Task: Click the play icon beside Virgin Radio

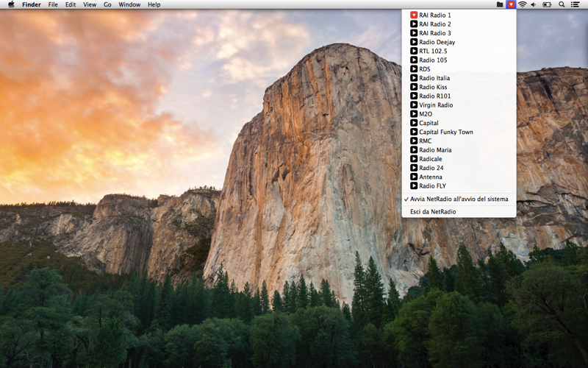Action: click(x=414, y=105)
